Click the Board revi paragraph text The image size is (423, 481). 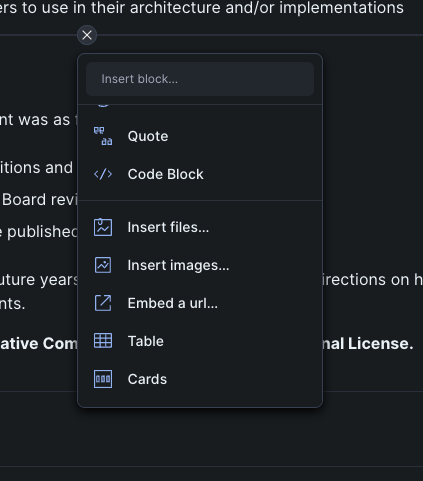39,200
